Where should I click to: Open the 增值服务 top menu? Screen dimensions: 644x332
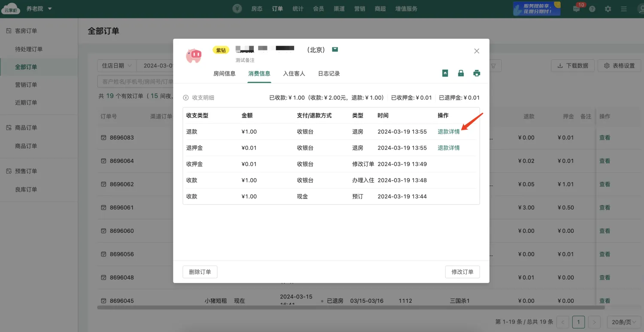tap(406, 9)
